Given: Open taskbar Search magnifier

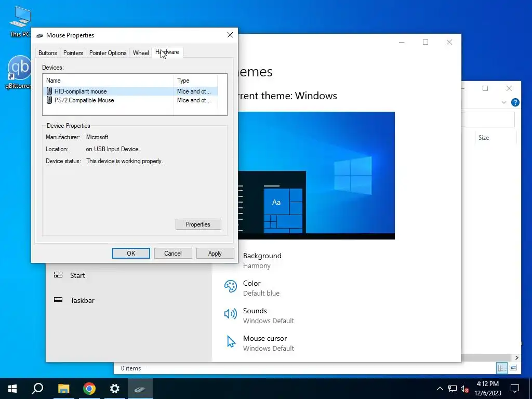Looking at the screenshot, I should (x=37, y=389).
